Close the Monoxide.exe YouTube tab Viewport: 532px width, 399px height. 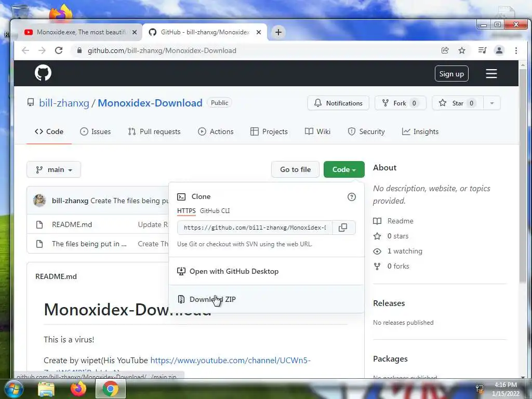pyautogui.click(x=135, y=32)
